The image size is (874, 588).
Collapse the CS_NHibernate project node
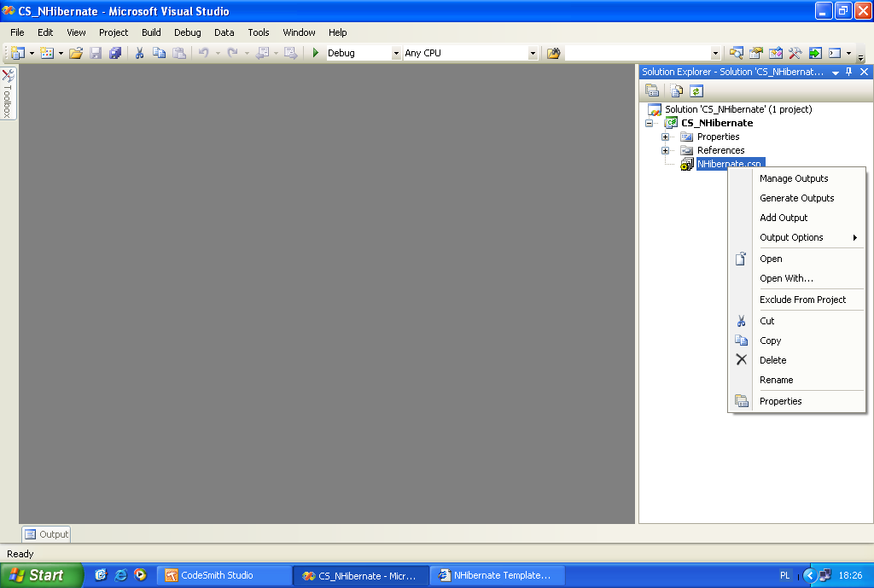pyautogui.click(x=649, y=123)
